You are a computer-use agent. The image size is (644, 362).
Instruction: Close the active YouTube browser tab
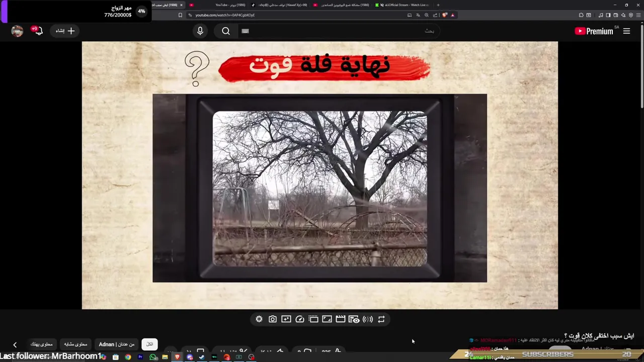coord(181,5)
